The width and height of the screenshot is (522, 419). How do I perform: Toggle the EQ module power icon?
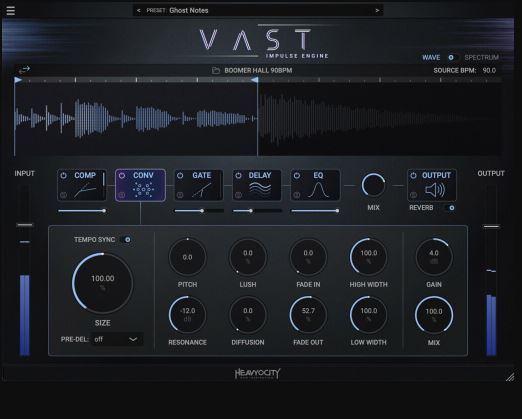point(297,175)
